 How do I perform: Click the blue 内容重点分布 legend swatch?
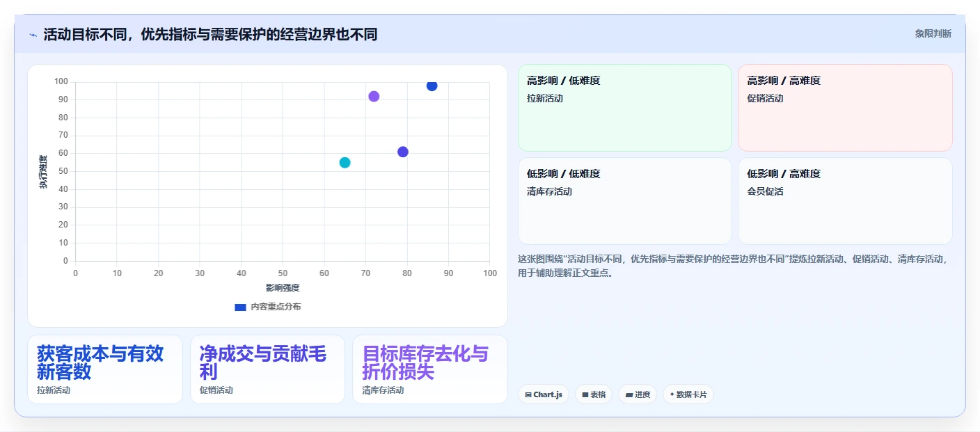240,307
